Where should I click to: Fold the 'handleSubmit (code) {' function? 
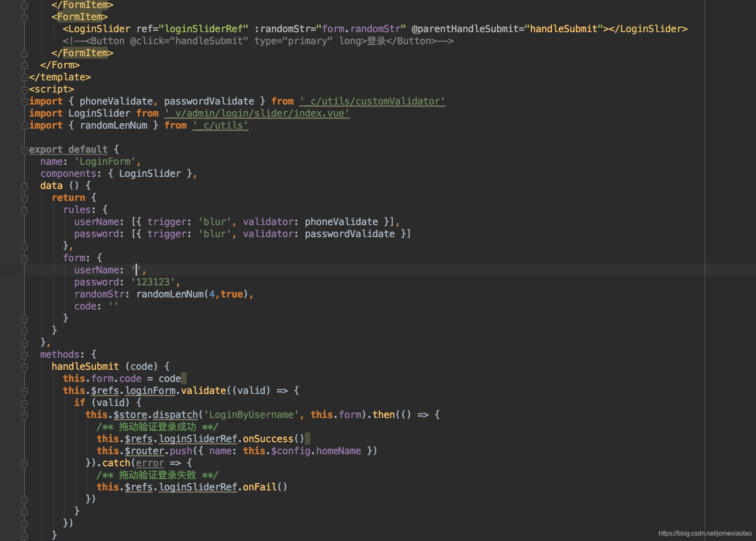click(x=25, y=367)
